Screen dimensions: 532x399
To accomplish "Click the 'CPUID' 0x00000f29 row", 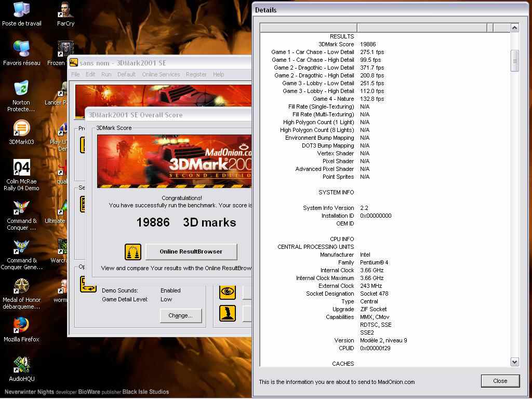I will tap(385, 349).
